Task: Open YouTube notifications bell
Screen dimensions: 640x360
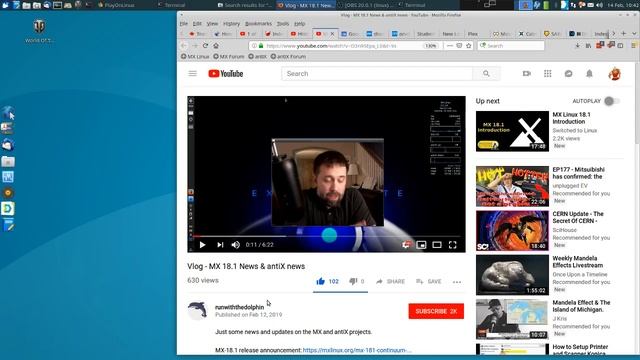Action: (589, 73)
